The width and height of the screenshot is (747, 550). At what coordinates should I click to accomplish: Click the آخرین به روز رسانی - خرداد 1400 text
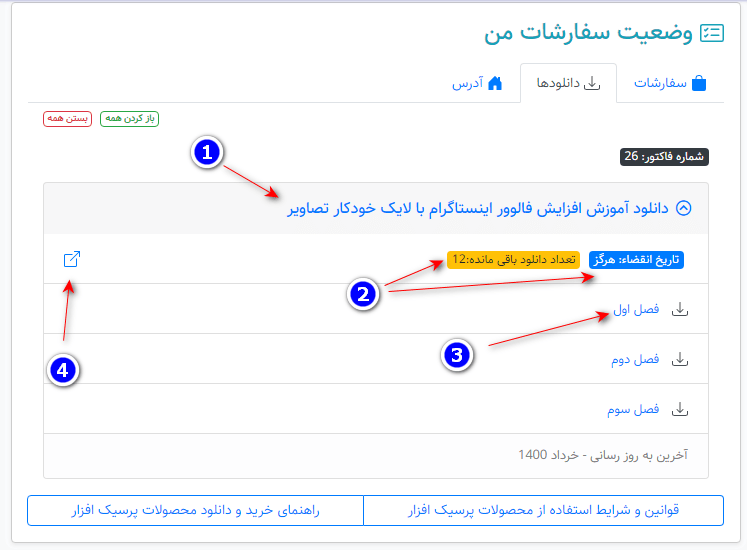[603, 456]
